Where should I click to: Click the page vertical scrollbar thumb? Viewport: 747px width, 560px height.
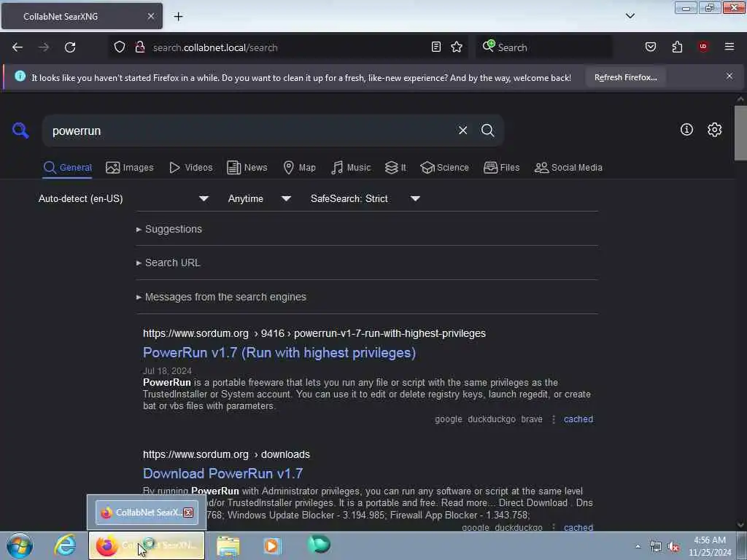(740, 133)
